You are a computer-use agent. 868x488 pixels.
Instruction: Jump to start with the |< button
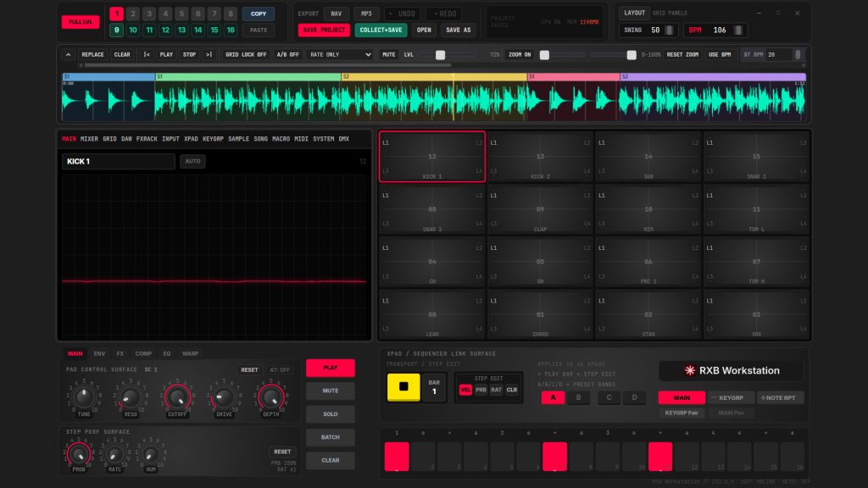pyautogui.click(x=147, y=55)
